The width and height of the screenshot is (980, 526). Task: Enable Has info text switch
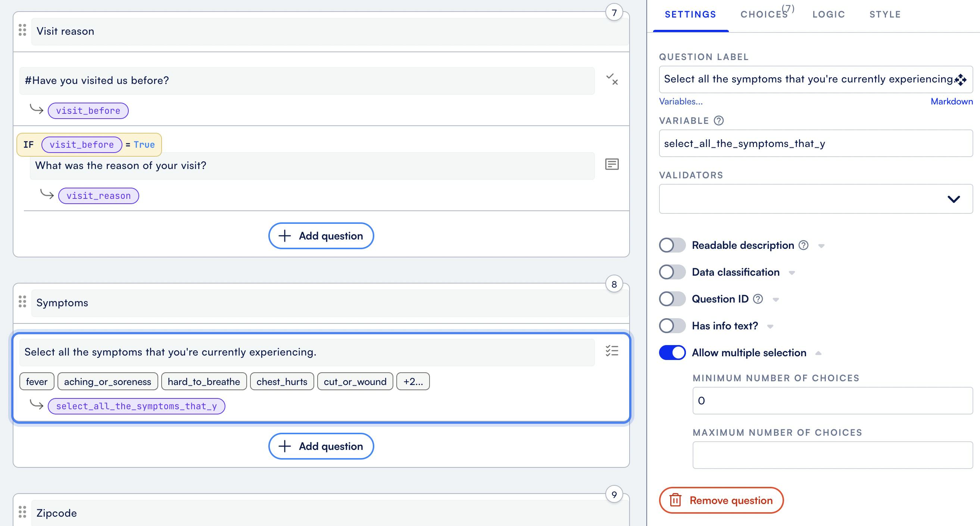672,326
